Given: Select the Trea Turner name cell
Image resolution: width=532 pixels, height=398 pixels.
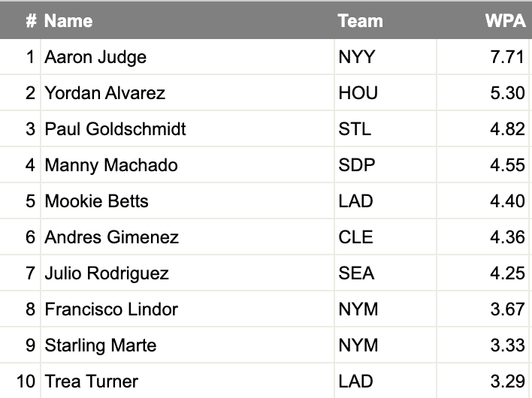Looking at the screenshot, I should [x=91, y=381].
